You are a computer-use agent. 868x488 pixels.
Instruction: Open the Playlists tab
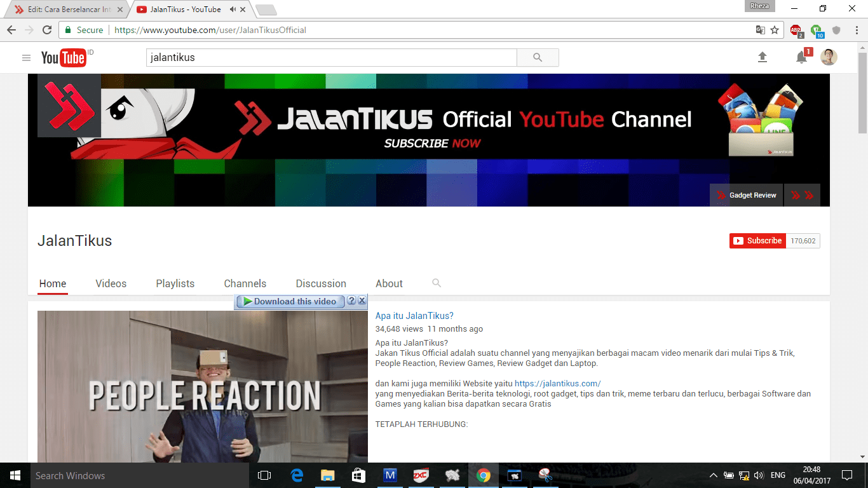175,284
